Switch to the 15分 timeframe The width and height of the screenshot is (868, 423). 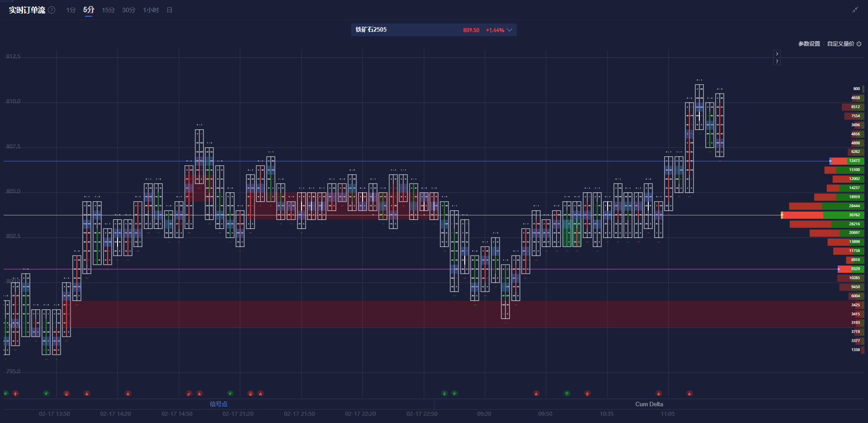(x=108, y=10)
